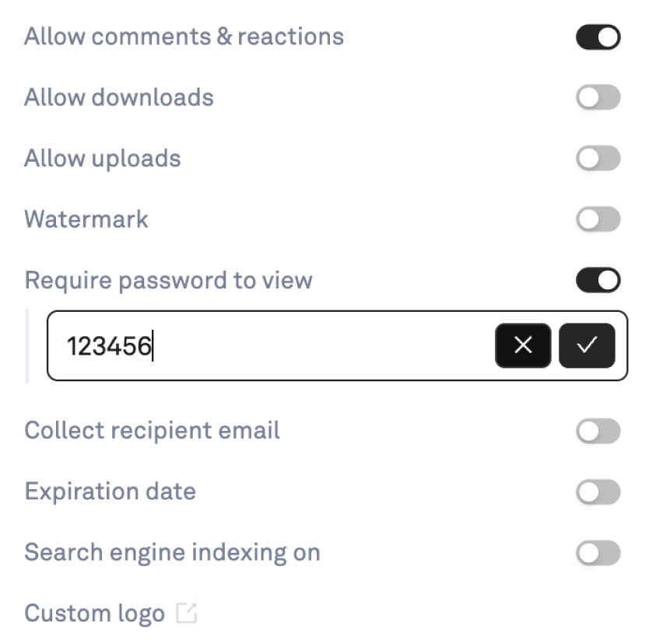The image size is (649, 644).
Task: Confirm password with the checkmark icon
Action: coord(587,345)
